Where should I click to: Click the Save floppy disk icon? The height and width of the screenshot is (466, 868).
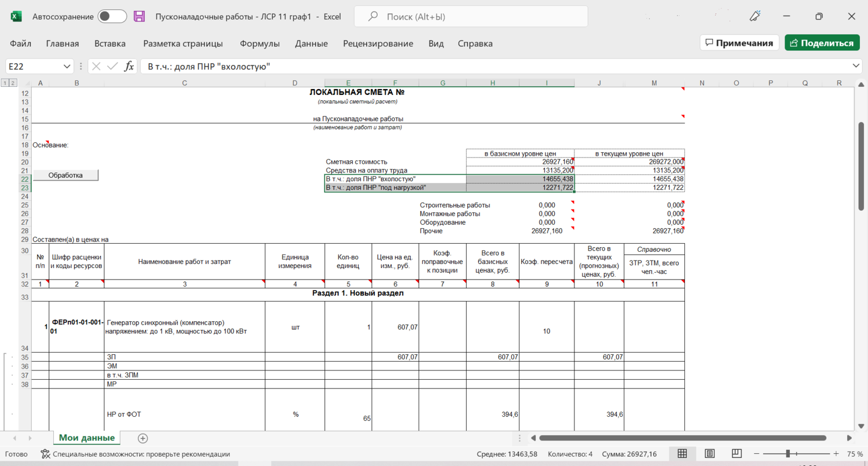(139, 17)
